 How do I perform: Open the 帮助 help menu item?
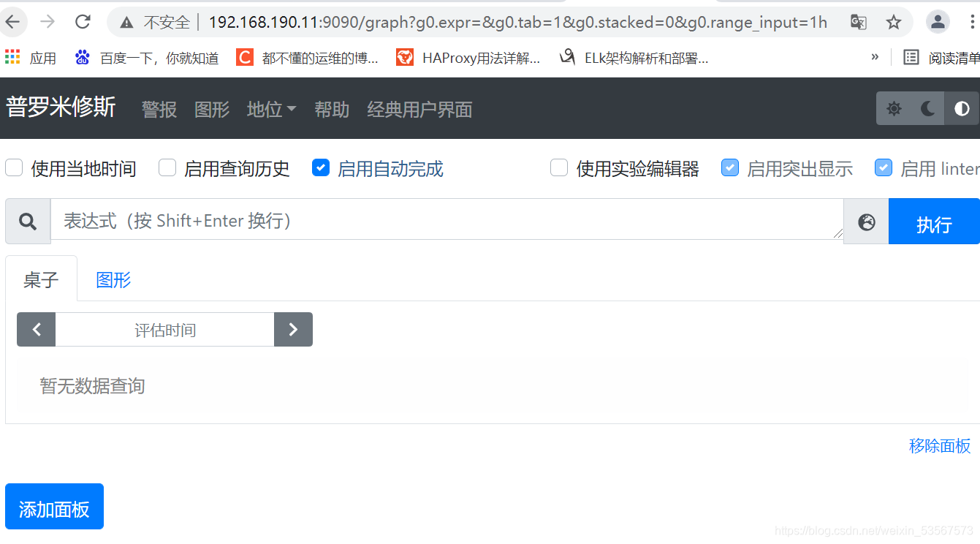pos(332,109)
